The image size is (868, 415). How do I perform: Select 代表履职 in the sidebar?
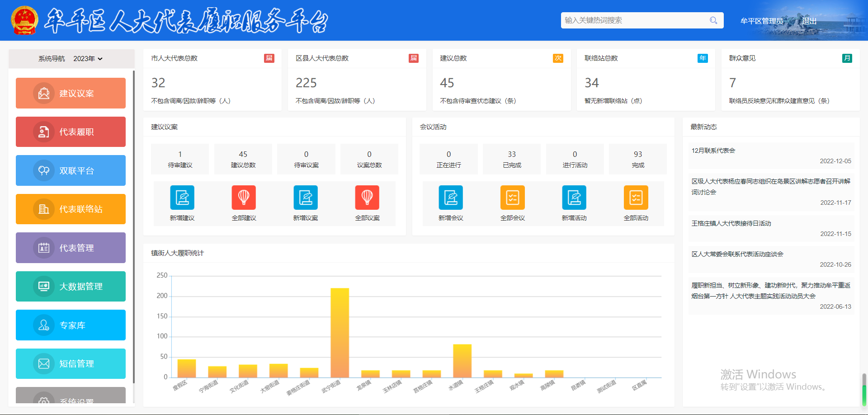(71, 132)
